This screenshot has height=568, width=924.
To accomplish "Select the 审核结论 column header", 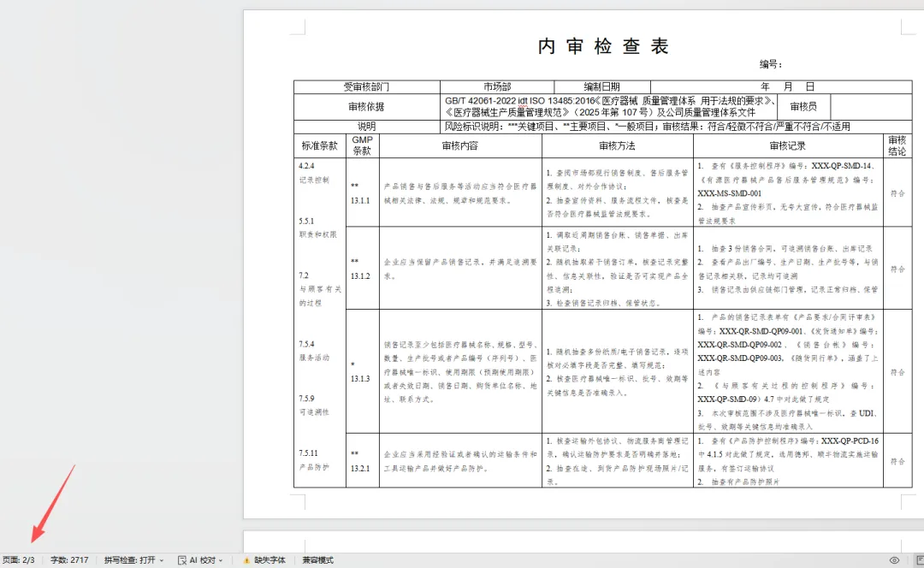I will coord(897,145).
